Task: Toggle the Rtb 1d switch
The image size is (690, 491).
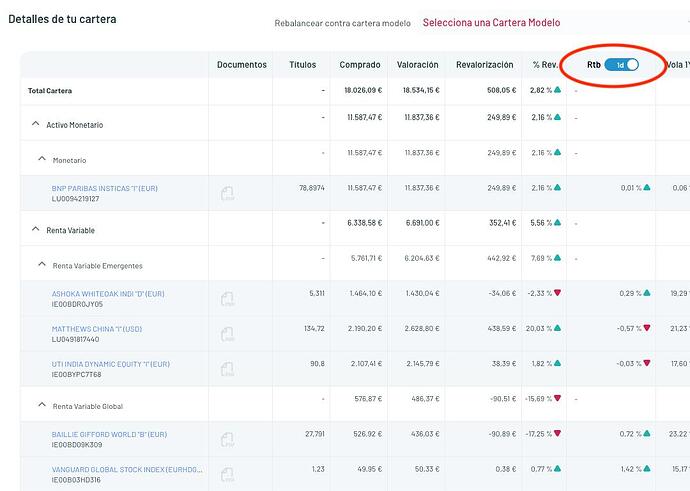Action: click(x=621, y=65)
